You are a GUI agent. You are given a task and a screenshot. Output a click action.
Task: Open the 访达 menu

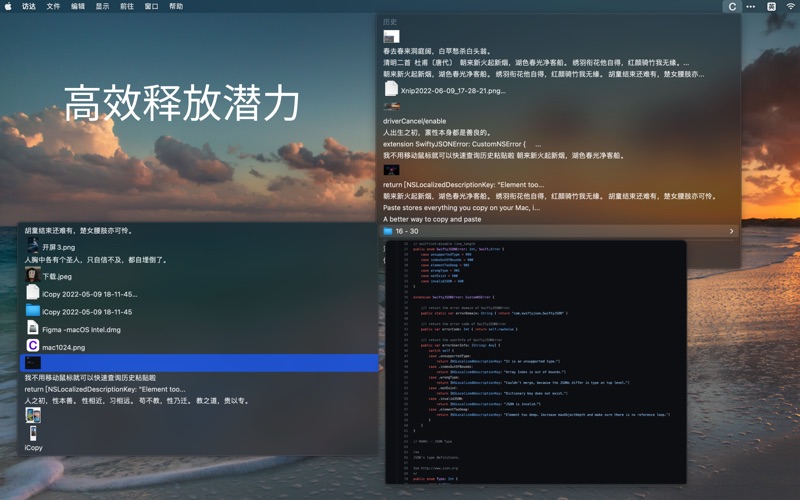pos(29,6)
